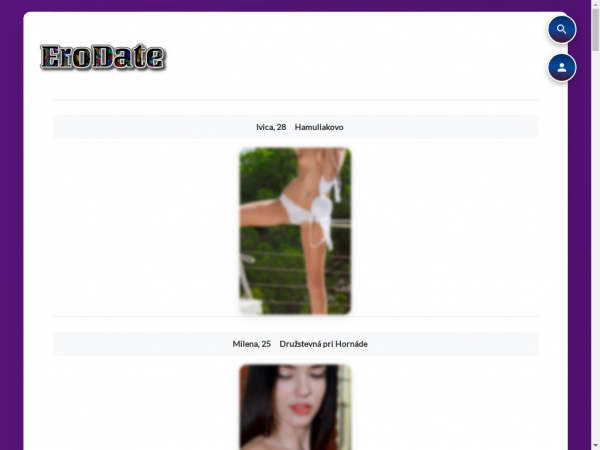Go to homepage via EroDate logo
The width and height of the screenshot is (600, 450).
[x=102, y=58]
